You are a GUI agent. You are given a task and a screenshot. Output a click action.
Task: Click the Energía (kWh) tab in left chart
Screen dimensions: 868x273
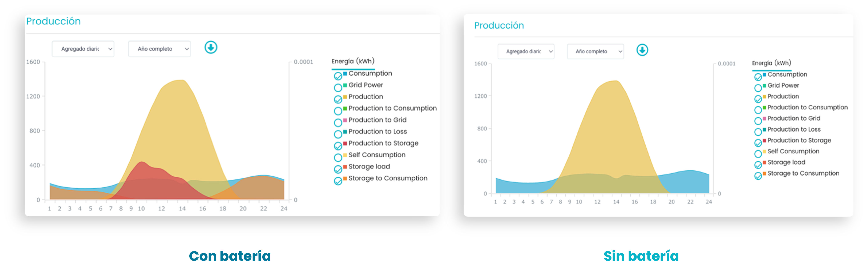[353, 61]
